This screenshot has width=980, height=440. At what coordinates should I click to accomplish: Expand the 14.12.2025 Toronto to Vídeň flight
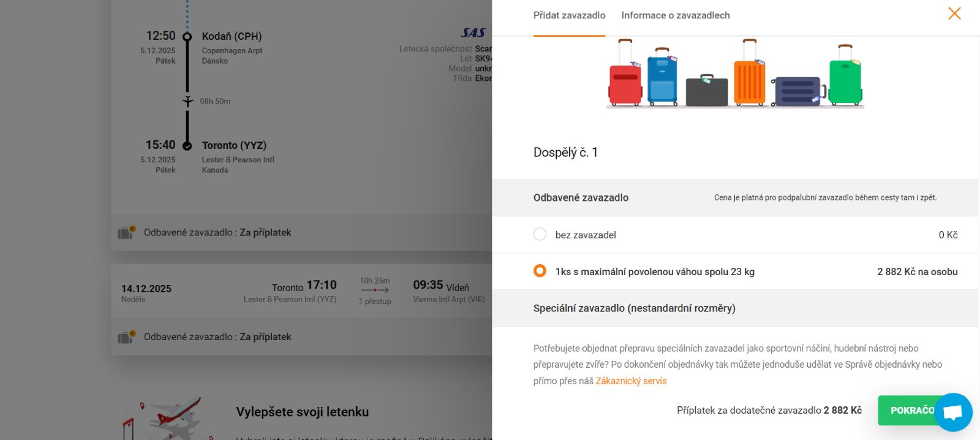pos(301,291)
